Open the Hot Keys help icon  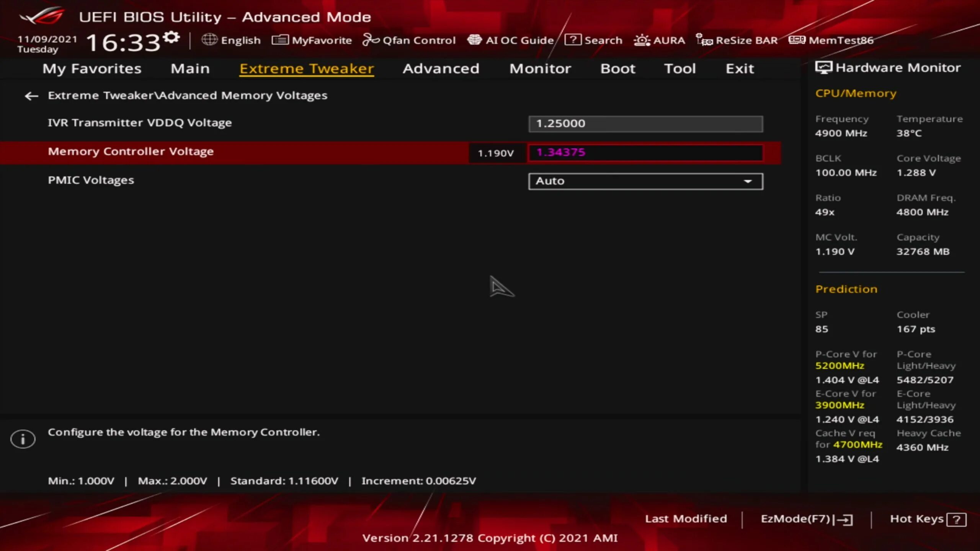(x=956, y=520)
